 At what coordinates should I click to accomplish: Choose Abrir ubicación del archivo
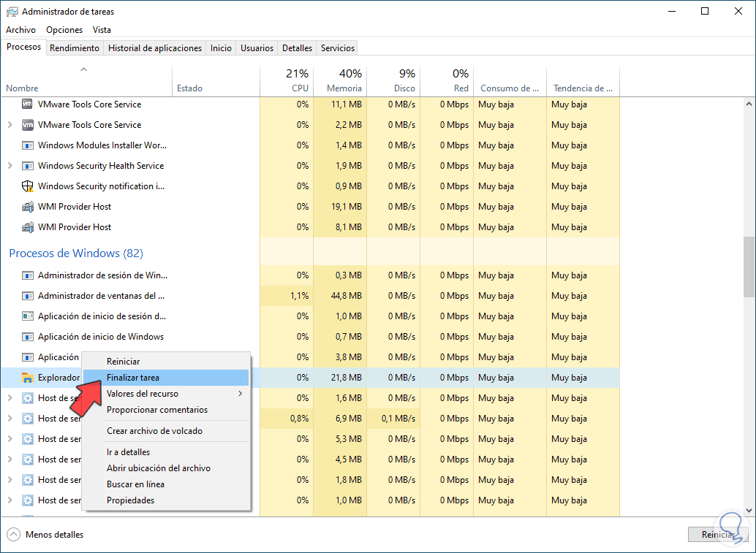tap(159, 468)
